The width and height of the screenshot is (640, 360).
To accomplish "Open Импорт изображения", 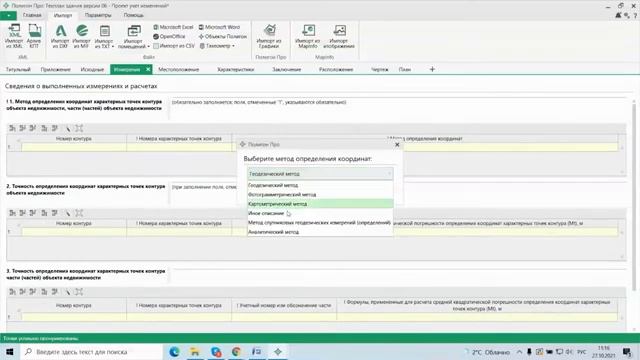I will tap(339, 36).
